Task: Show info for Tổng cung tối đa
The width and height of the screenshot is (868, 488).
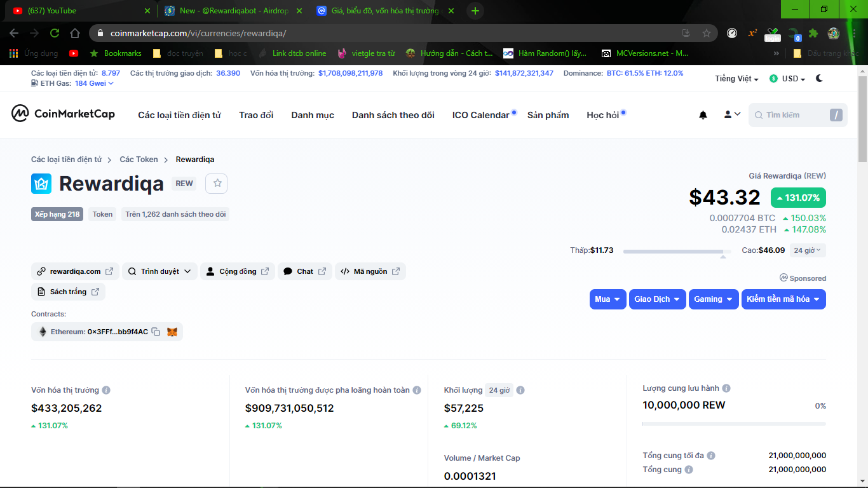Action: coord(711,456)
